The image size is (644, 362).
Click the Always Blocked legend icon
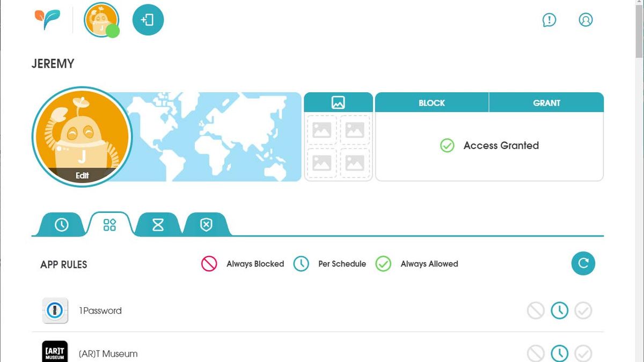point(208,264)
